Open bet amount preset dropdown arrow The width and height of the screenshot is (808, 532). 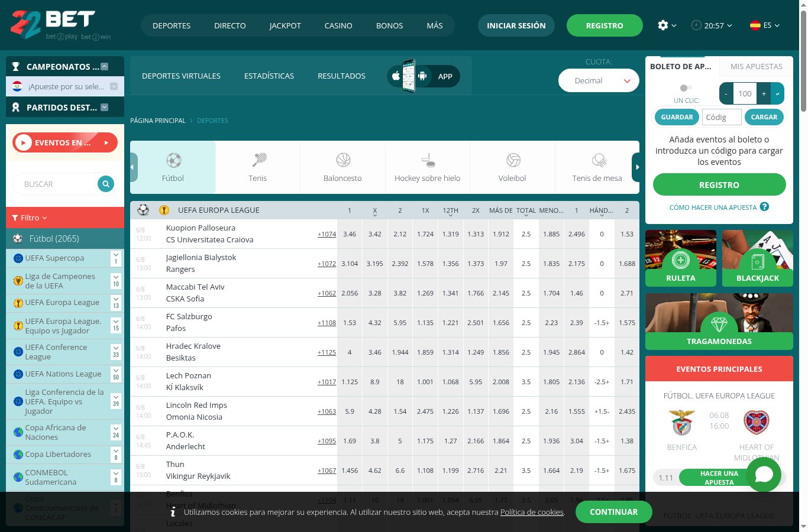(777, 93)
